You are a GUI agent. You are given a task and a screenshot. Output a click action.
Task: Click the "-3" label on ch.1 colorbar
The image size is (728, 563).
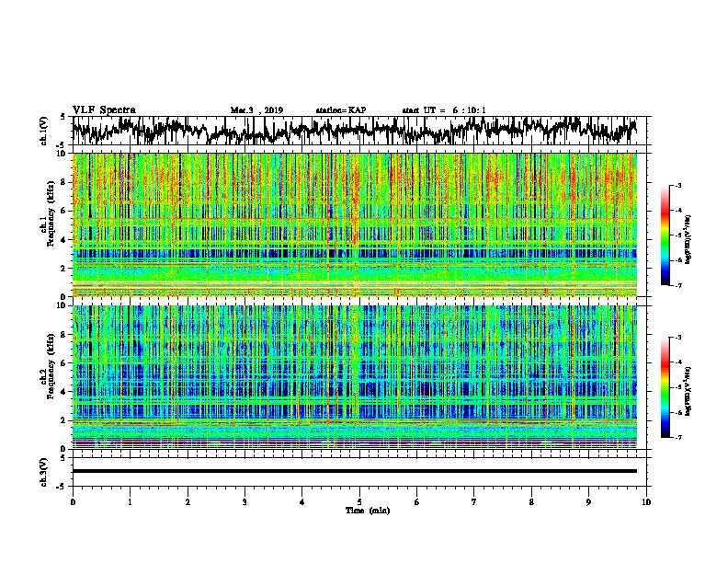coord(677,186)
